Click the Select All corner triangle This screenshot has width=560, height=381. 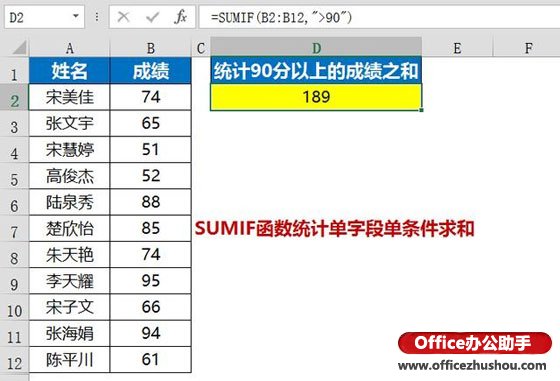[20, 47]
